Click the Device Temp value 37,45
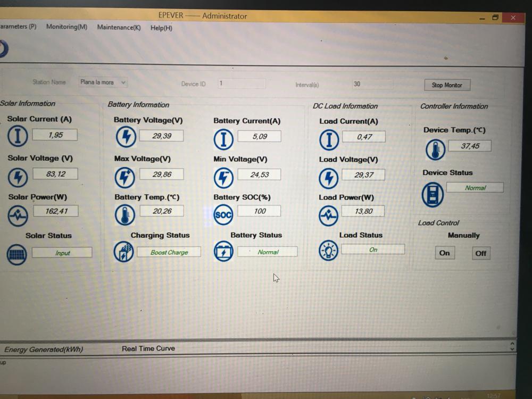532x399 pixels. [x=470, y=146]
